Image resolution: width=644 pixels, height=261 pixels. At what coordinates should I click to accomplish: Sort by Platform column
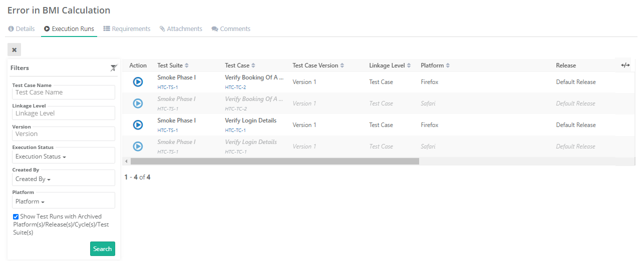[x=435, y=65]
